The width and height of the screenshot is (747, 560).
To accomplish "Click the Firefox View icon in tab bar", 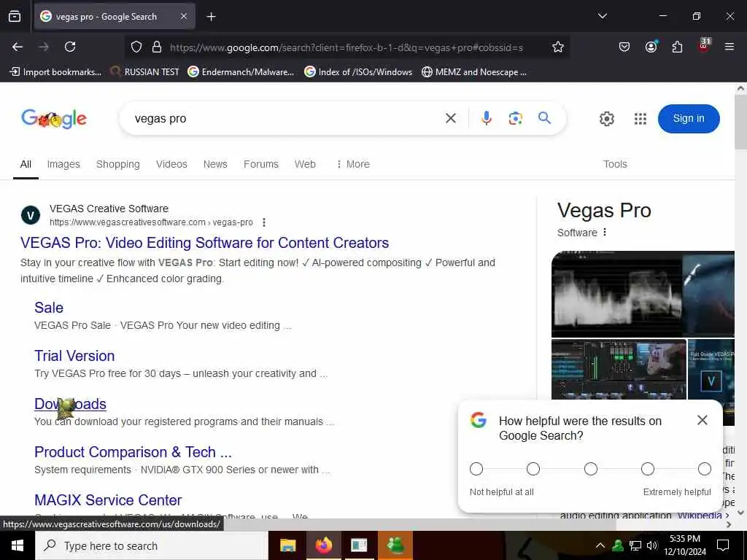I will point(15,16).
